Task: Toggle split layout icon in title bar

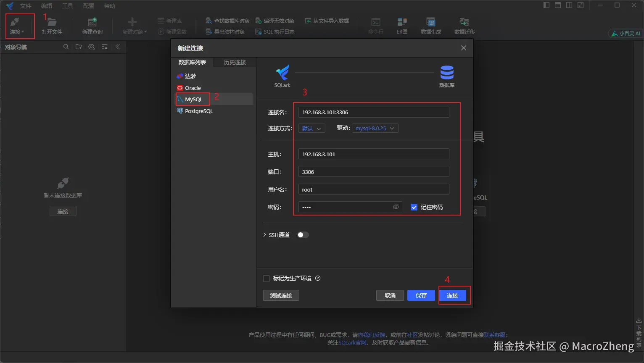Action: pyautogui.click(x=569, y=5)
